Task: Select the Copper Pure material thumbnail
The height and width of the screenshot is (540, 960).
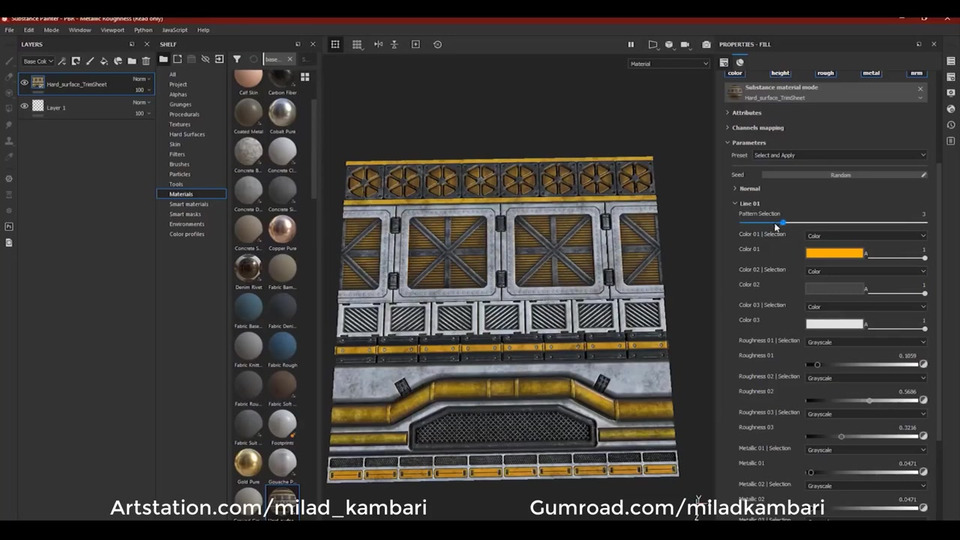Action: pos(282,230)
